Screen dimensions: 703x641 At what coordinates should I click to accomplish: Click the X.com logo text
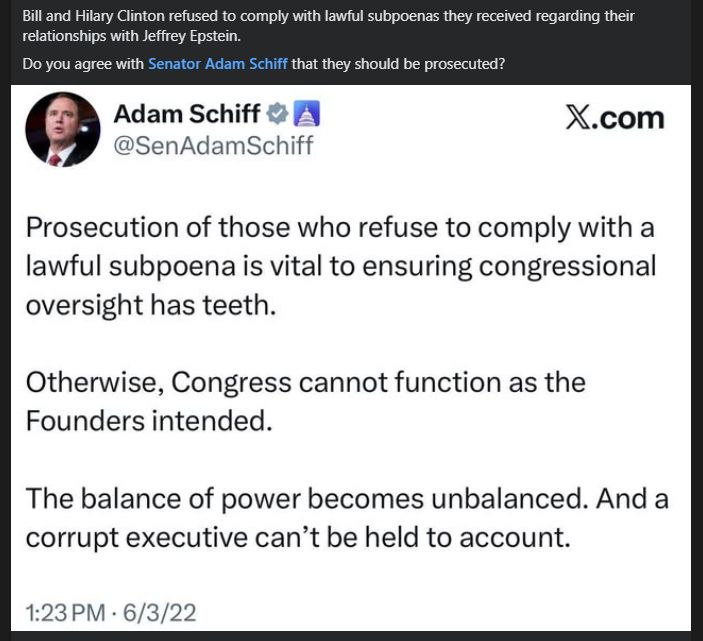click(x=615, y=118)
